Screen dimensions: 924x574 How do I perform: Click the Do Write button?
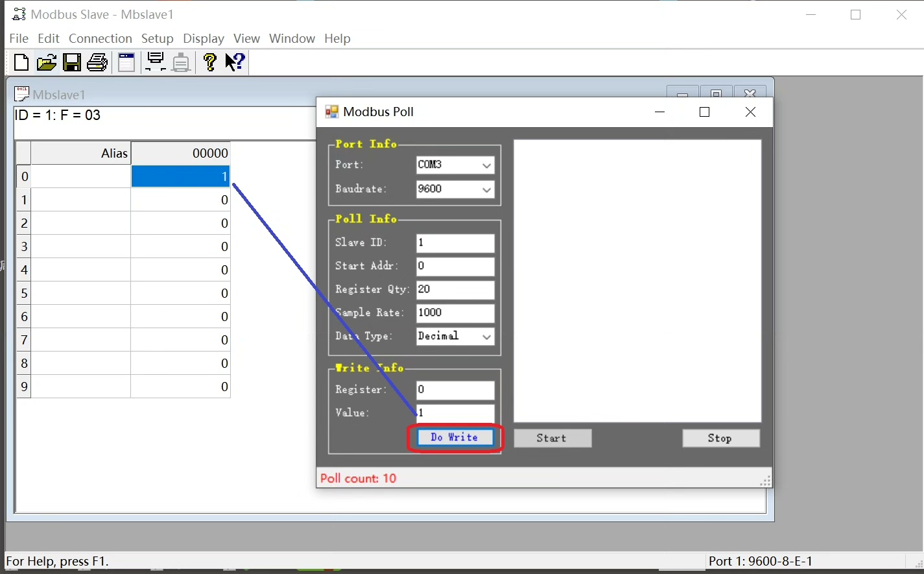point(454,438)
